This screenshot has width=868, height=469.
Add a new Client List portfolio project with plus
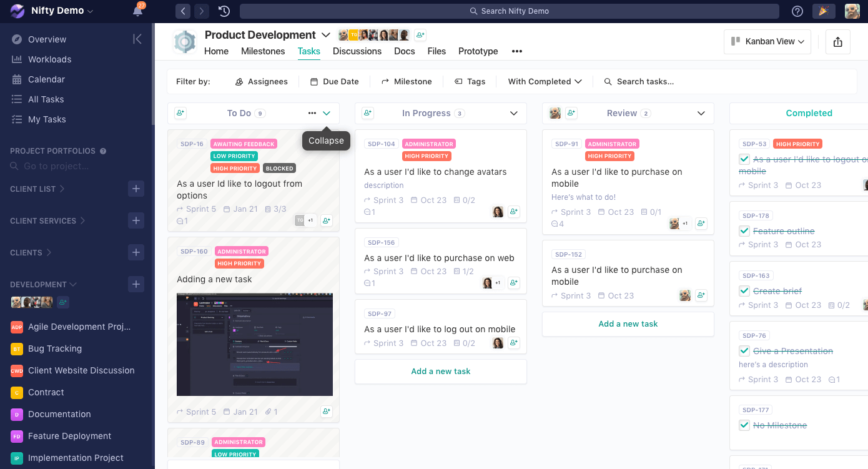click(x=136, y=189)
